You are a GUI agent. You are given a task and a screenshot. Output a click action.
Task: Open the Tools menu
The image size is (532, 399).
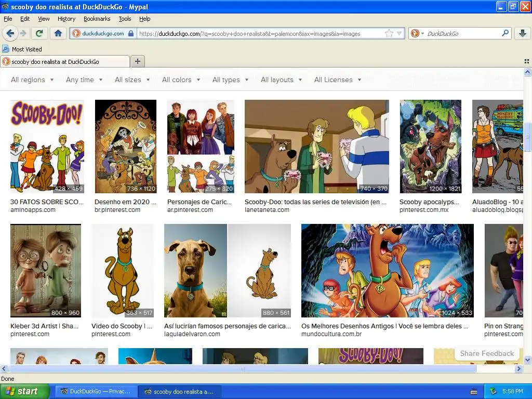click(x=125, y=19)
